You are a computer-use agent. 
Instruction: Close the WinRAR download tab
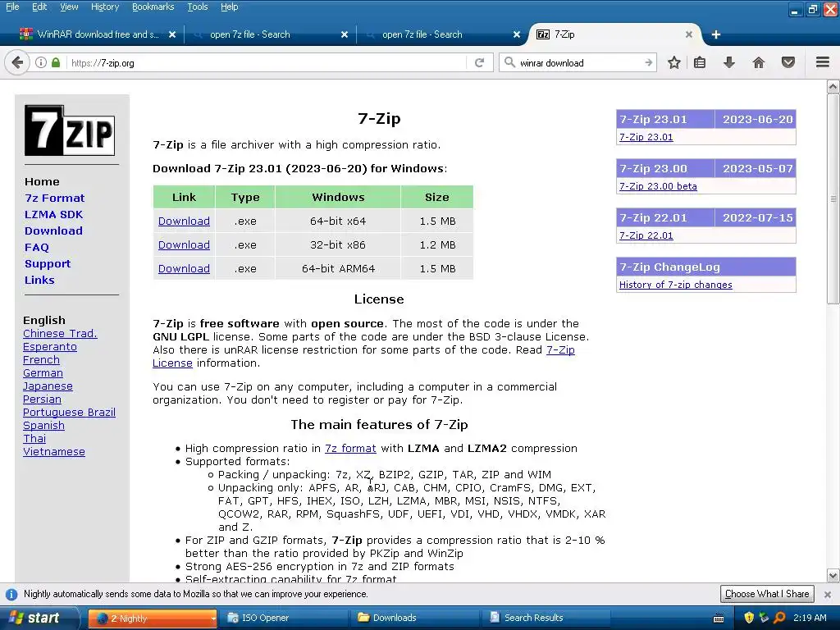[x=172, y=34]
